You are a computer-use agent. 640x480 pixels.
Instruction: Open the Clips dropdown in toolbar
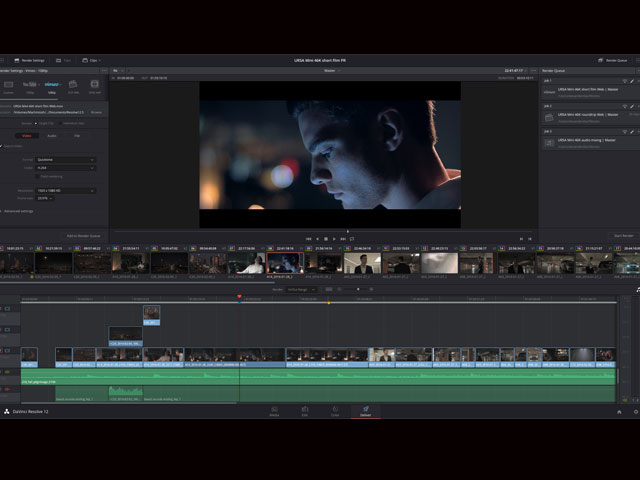pyautogui.click(x=91, y=60)
